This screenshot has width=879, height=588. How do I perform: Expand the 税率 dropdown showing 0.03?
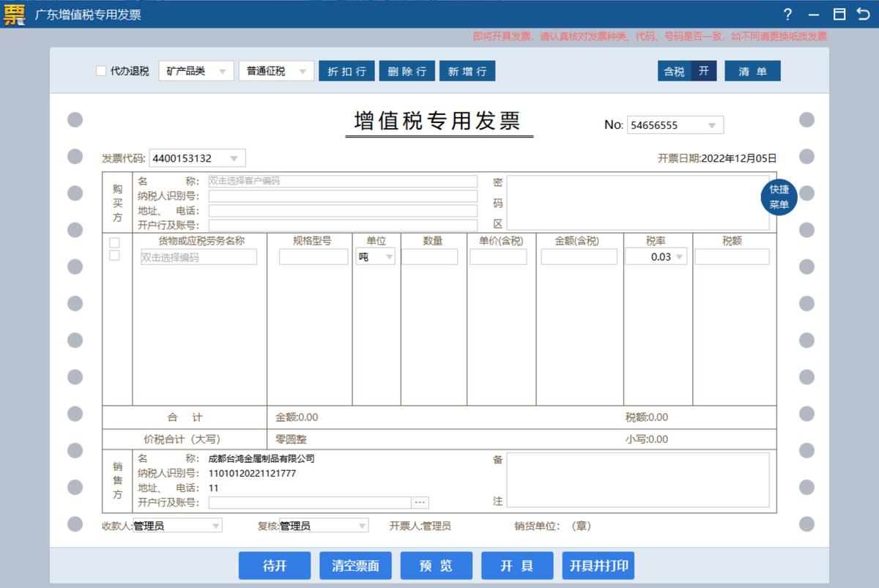tap(656, 257)
